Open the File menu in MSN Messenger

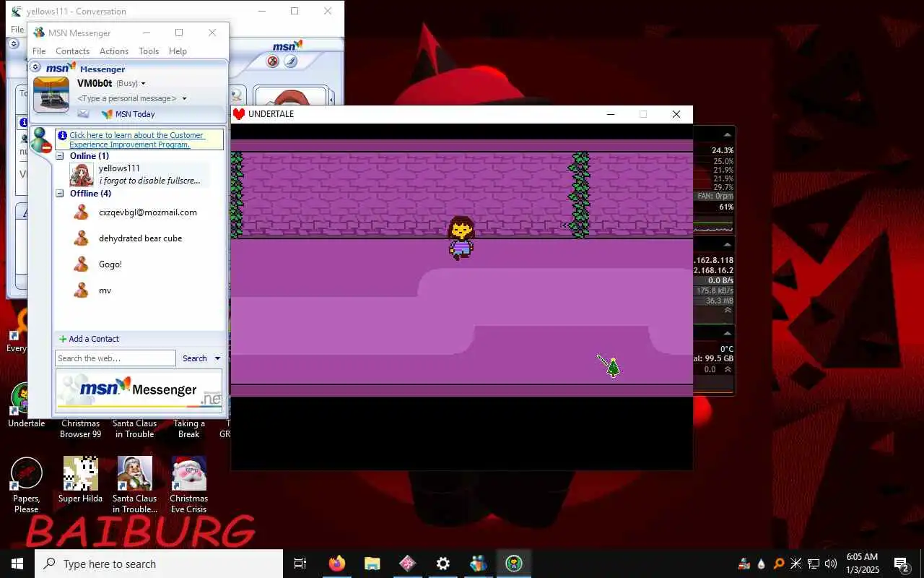[39, 51]
